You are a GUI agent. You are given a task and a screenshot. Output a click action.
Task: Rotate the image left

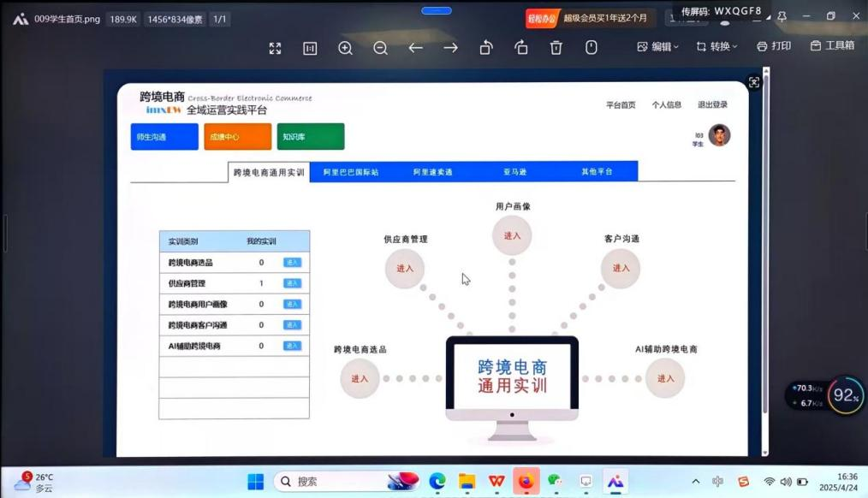(486, 48)
